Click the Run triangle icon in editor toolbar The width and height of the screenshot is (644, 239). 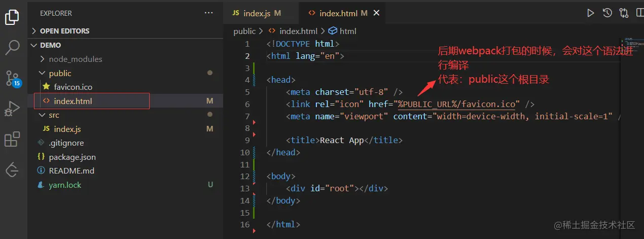point(590,13)
